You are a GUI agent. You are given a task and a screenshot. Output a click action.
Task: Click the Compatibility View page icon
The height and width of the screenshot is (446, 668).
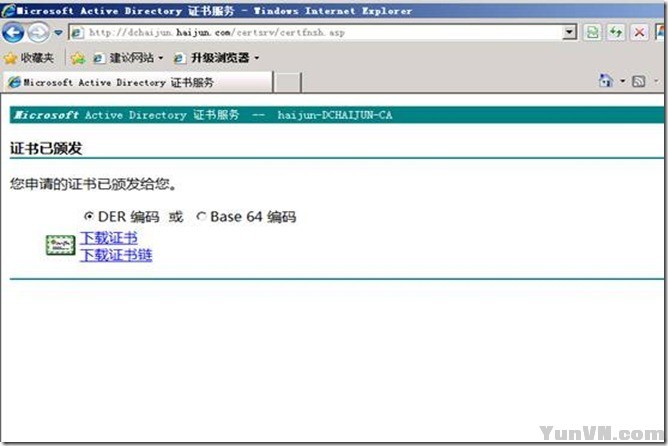click(x=592, y=32)
